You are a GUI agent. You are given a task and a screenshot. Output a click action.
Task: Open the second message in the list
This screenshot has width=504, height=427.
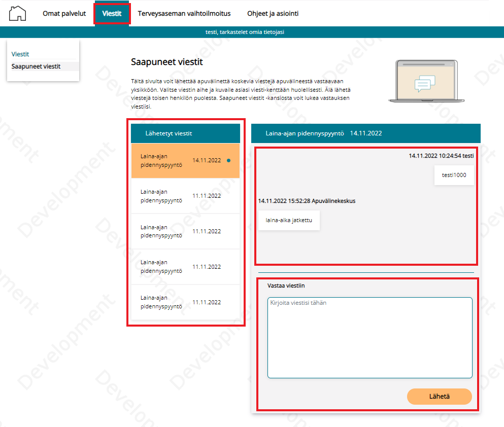point(185,196)
